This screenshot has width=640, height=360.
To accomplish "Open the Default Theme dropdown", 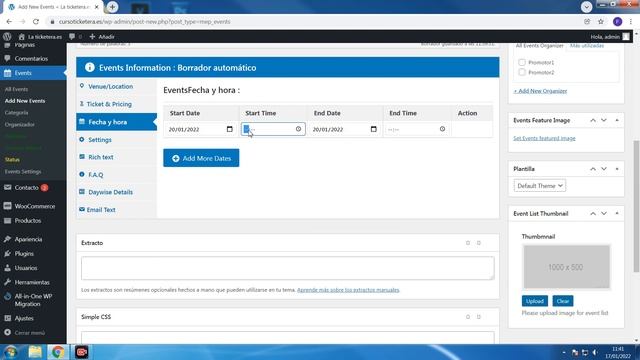I will 540,186.
